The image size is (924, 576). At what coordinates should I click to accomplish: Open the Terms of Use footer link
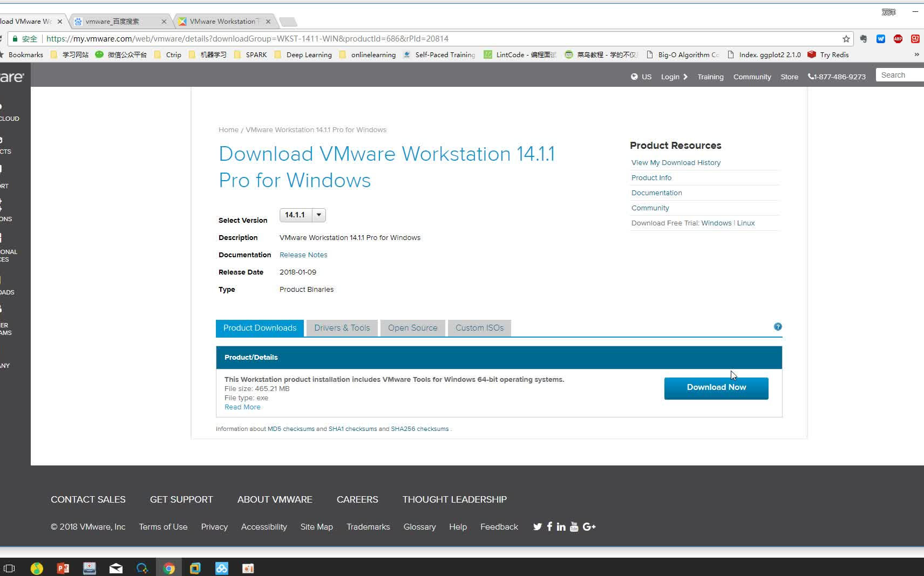(163, 527)
